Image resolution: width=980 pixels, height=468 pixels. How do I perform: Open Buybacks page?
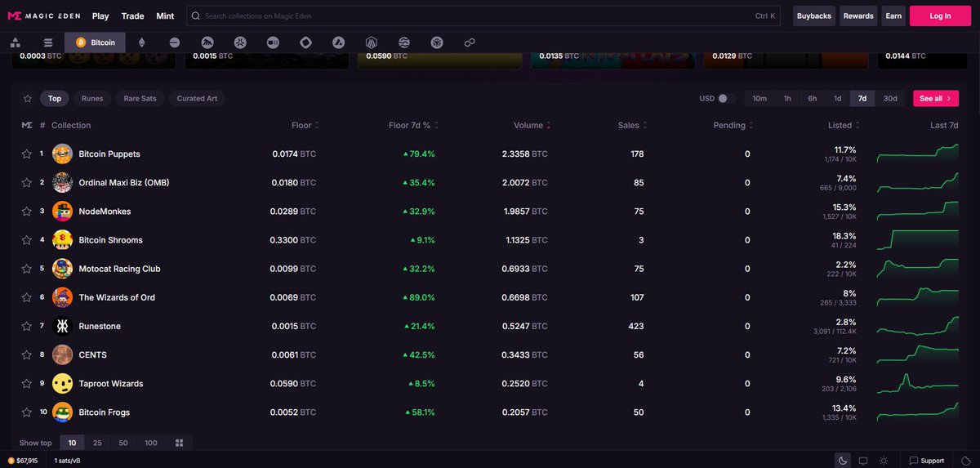pyautogui.click(x=813, y=16)
